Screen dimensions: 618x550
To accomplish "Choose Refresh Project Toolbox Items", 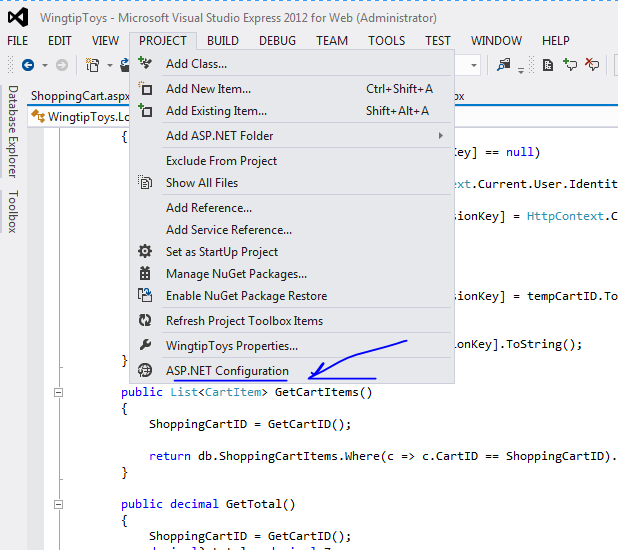I will coord(292,321).
